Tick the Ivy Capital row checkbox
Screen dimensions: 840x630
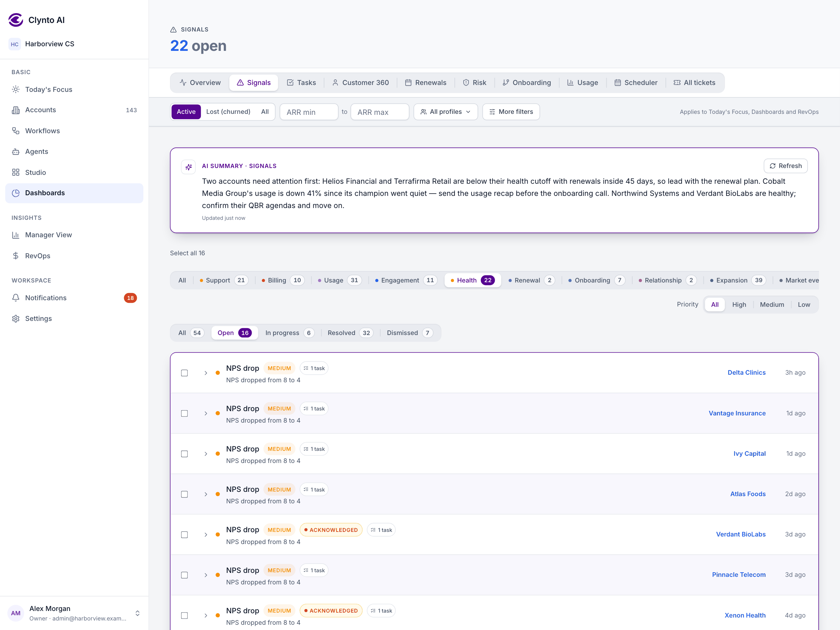pos(184,454)
